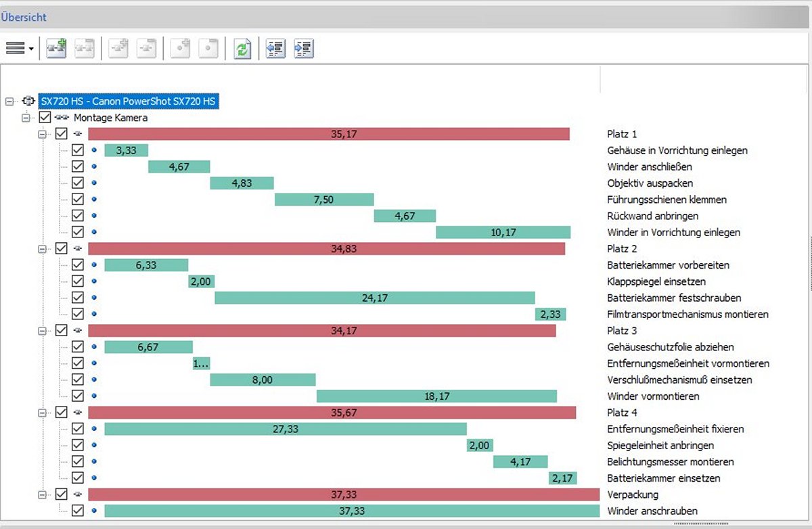Collapse the Montage Kamera node

click(26, 118)
